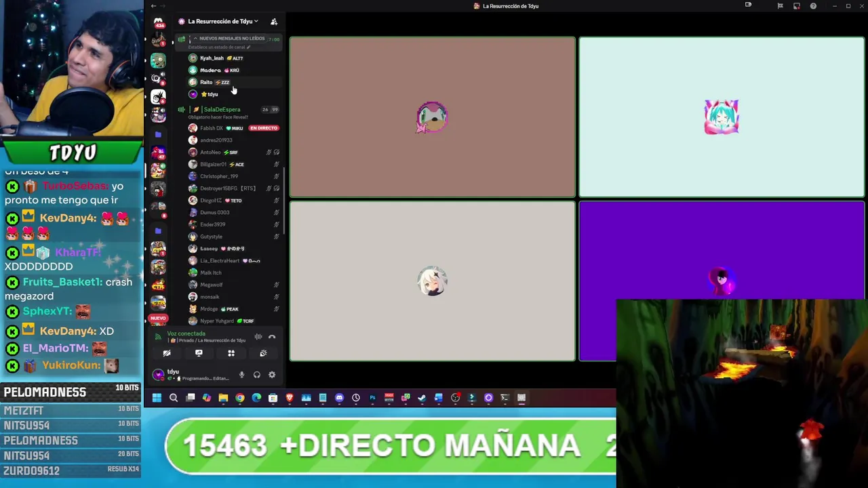Mute the microphone in user panel

[241, 375]
